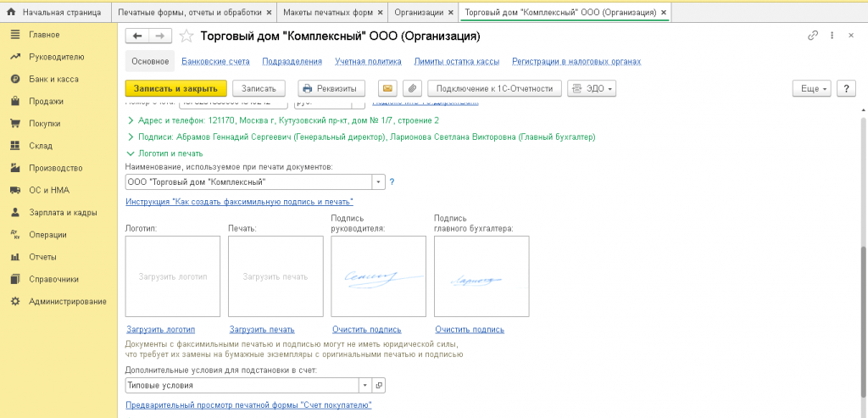
Task: Open the Еще dropdown menu
Action: 812,88
